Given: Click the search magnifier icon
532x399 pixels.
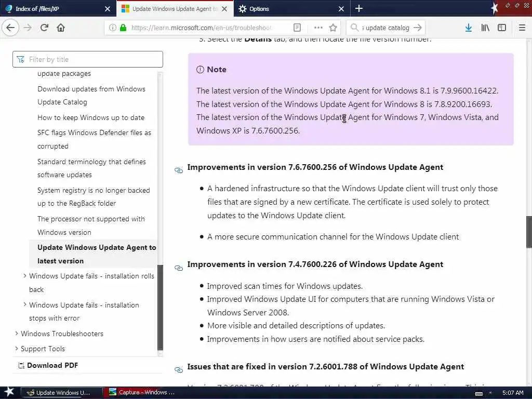Looking at the screenshot, I should [354, 28].
